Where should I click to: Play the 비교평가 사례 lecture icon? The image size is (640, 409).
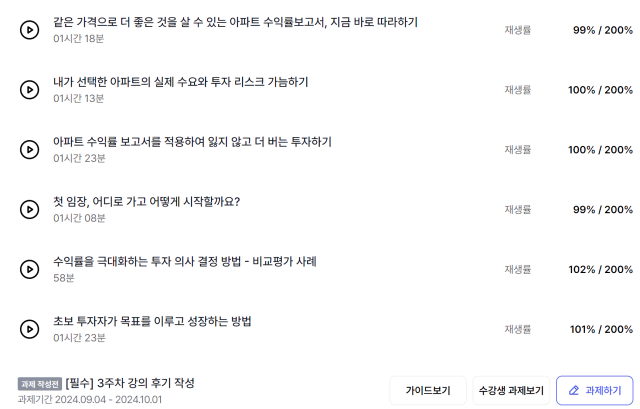[29, 269]
